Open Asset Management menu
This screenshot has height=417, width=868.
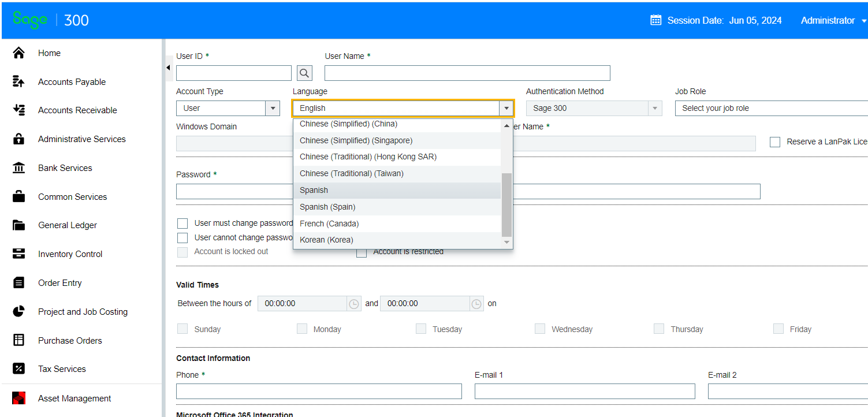pyautogui.click(x=74, y=399)
